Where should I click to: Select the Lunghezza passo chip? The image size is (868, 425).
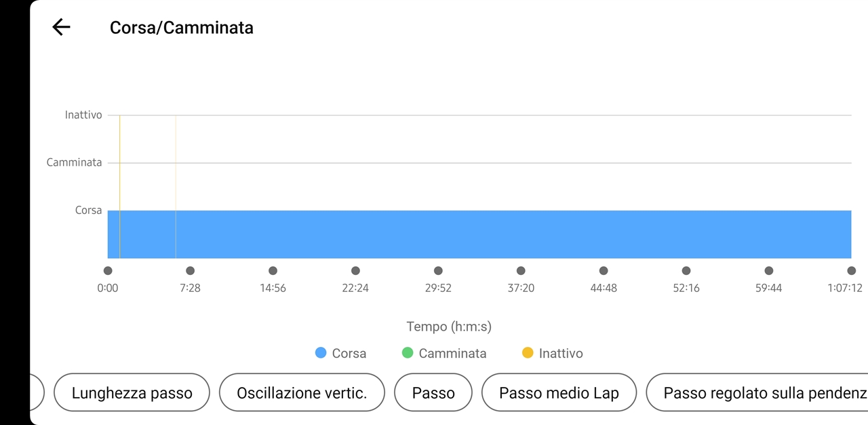[132, 392]
